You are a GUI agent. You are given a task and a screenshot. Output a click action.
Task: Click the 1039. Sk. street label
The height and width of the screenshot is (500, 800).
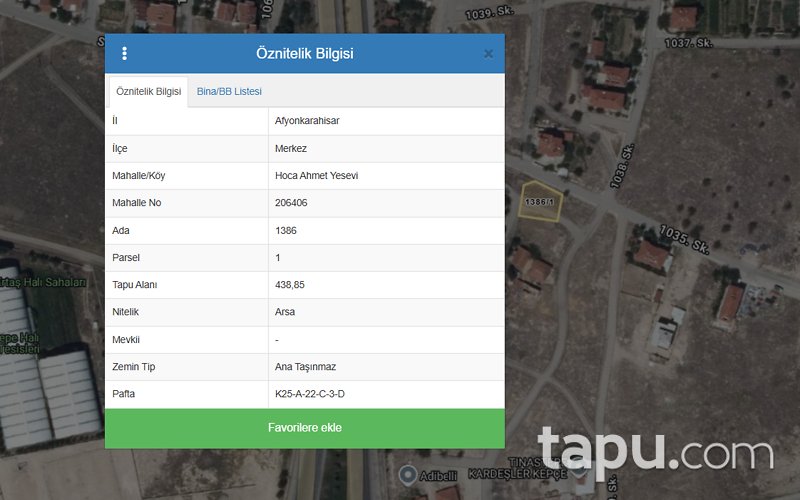(489, 13)
